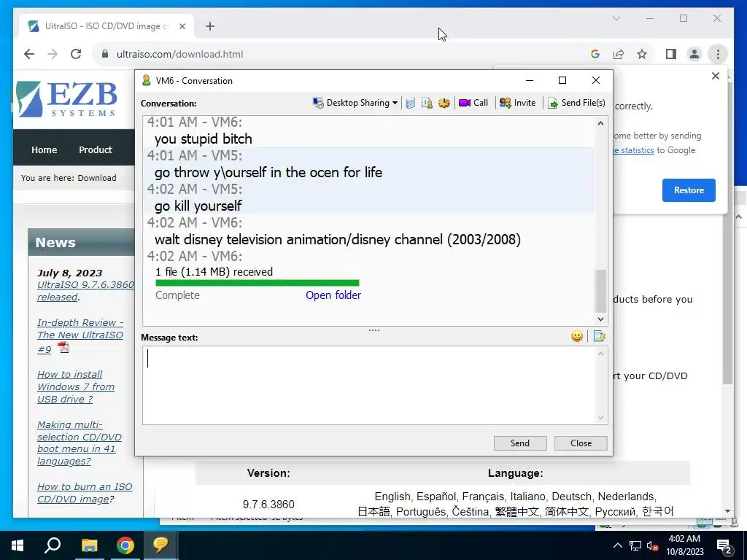The image size is (747, 560).
Task: Click the messenger chat taskbar icon
Action: [160, 545]
